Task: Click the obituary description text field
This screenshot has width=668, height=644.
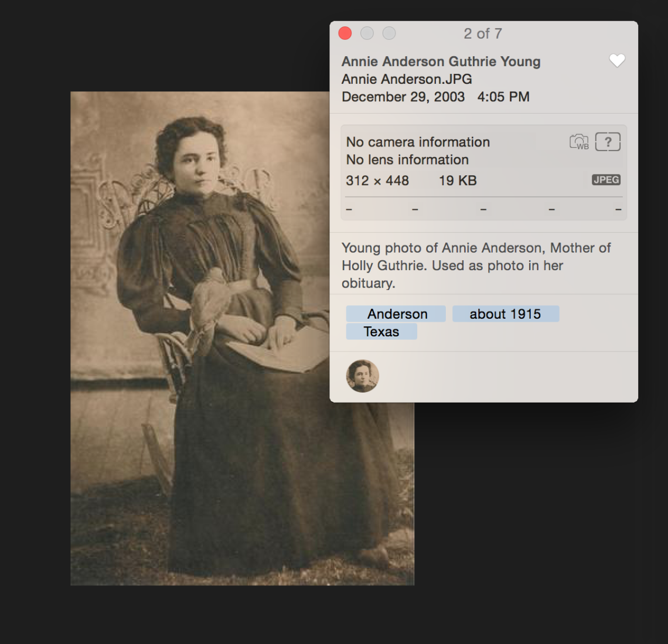Action: coord(475,265)
